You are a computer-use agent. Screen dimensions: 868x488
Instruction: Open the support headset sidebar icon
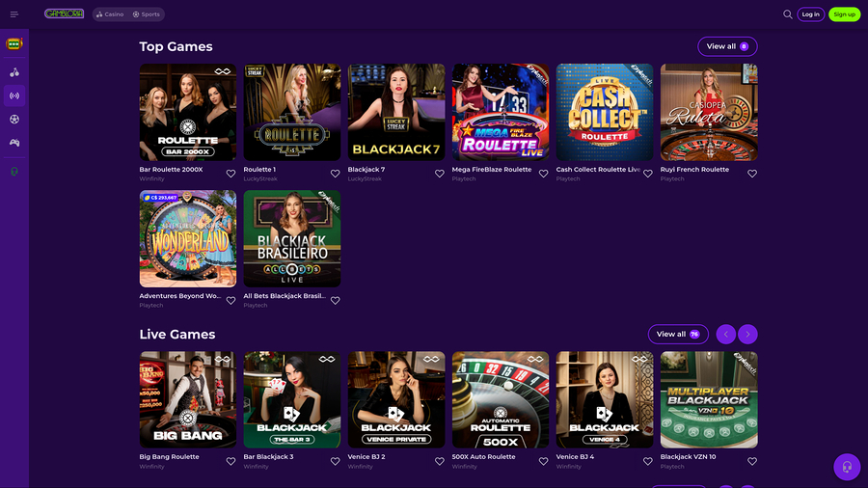(14, 172)
